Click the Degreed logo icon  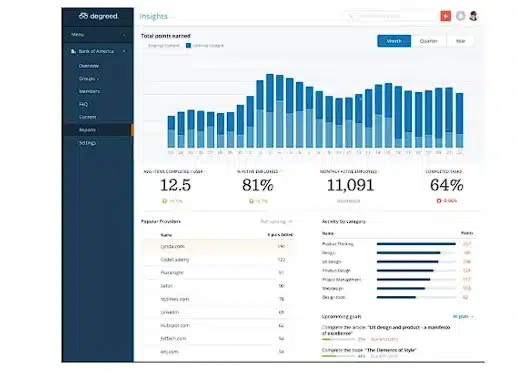click(x=83, y=16)
